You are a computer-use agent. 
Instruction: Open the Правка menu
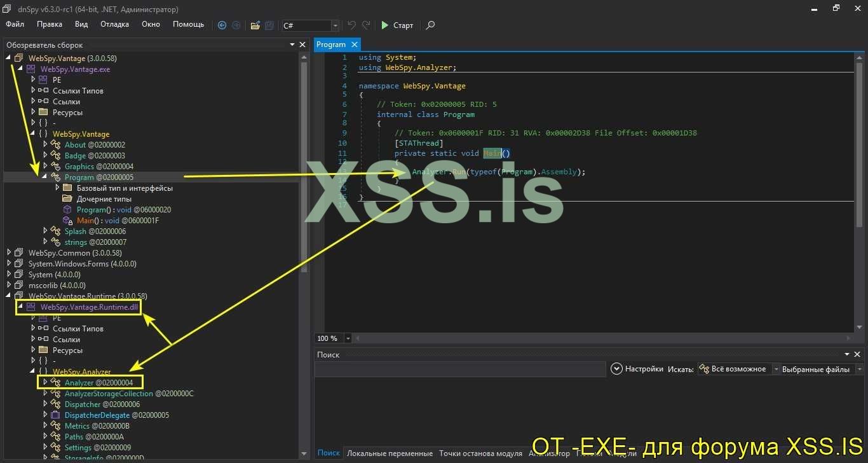[50, 25]
